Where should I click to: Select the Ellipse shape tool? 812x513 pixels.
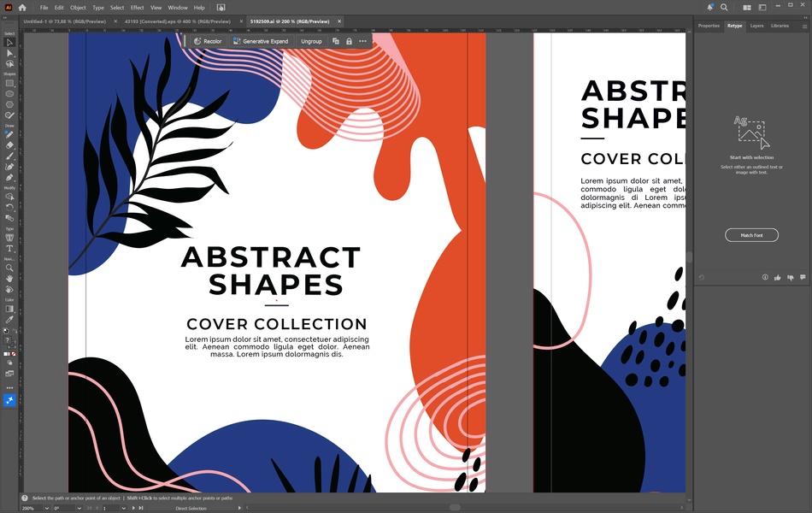(9, 94)
